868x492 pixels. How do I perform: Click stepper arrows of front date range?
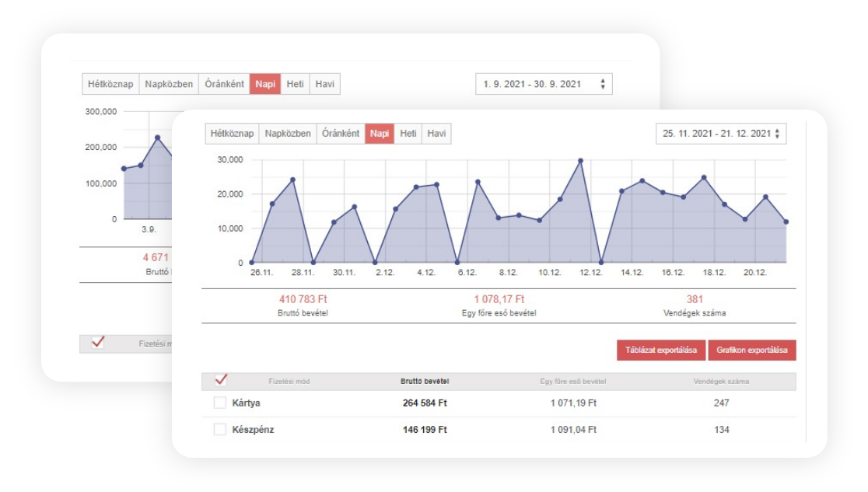coord(777,134)
